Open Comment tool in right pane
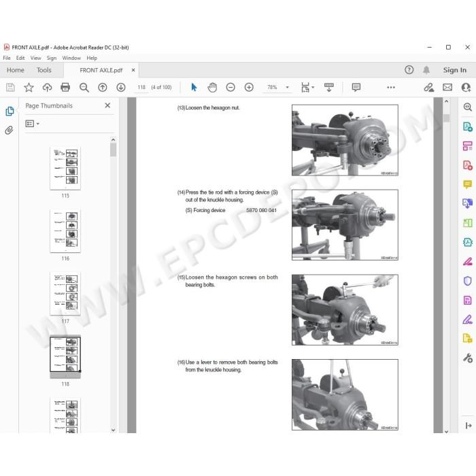The height and width of the screenshot is (476, 476). pyautogui.click(x=468, y=184)
